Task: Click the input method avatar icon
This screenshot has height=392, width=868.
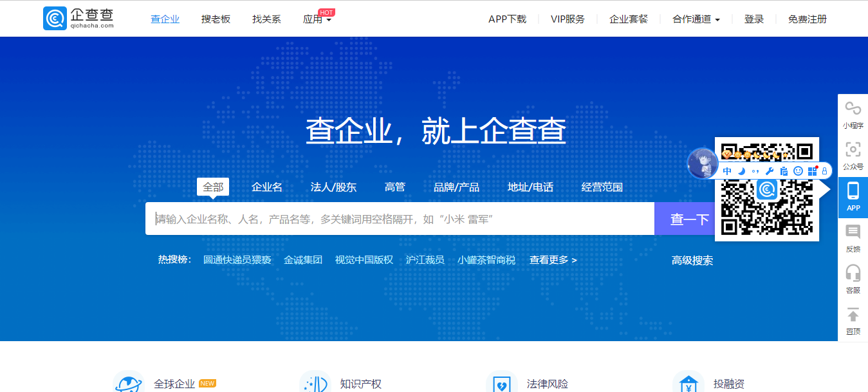Action: point(703,163)
